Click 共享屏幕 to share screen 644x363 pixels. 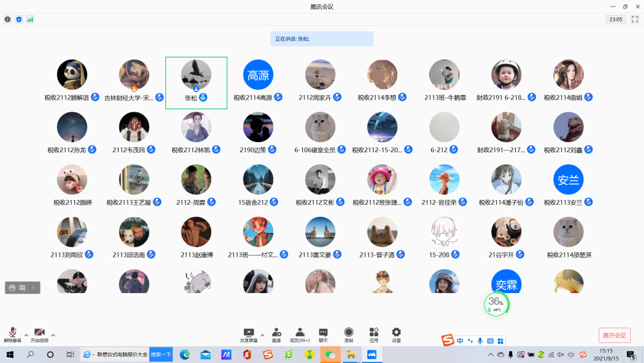click(x=249, y=334)
